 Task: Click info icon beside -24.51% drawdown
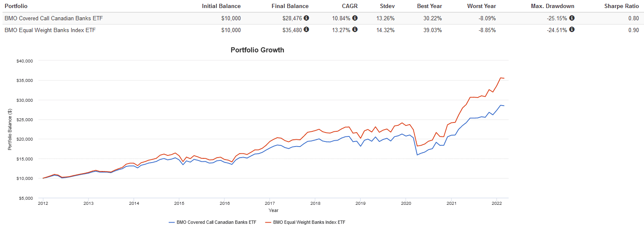pyautogui.click(x=572, y=30)
